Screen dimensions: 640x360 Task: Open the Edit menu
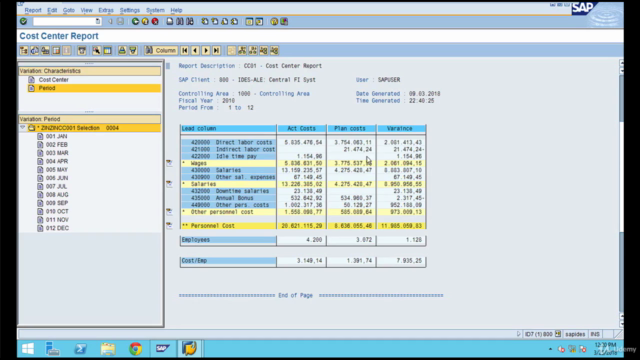point(52,10)
